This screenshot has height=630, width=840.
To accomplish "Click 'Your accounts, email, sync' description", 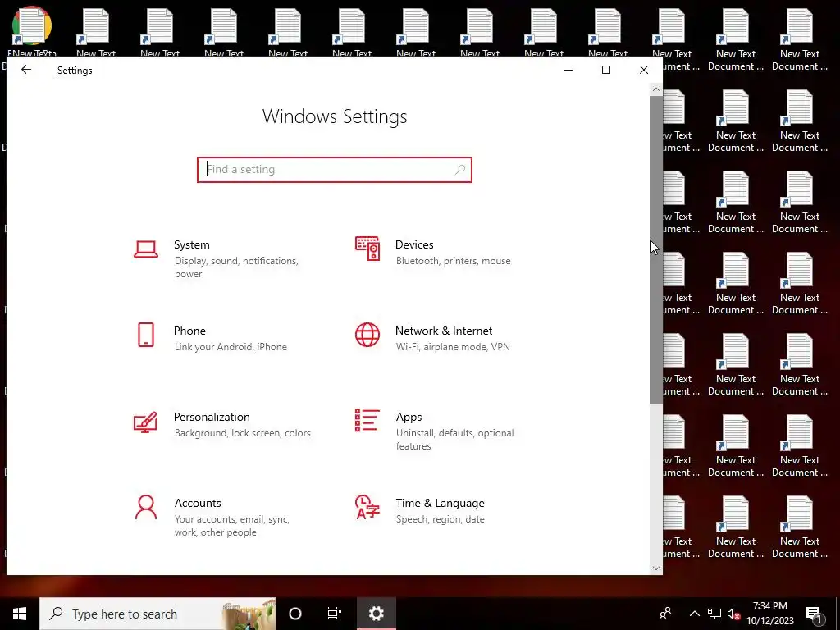I will coord(232,519).
